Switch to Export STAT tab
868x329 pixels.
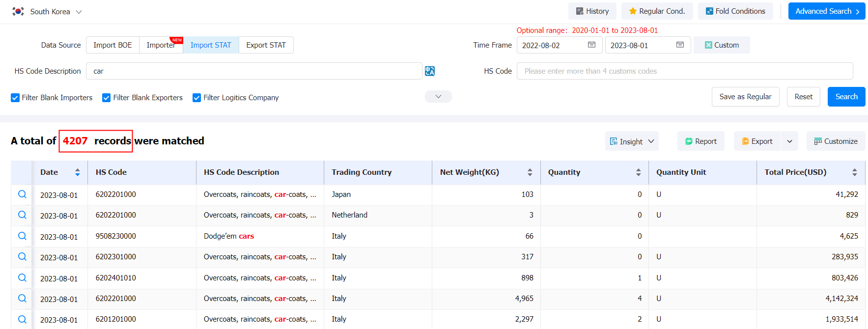pos(266,45)
